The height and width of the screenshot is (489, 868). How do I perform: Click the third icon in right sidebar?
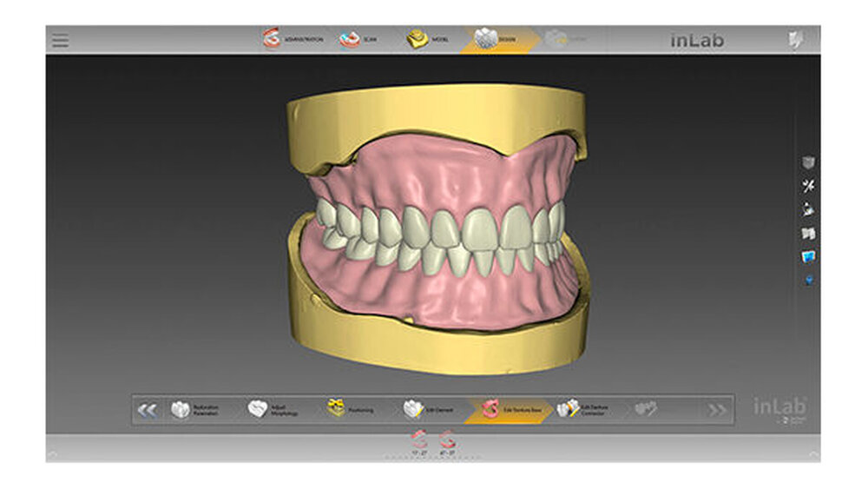coord(809,209)
